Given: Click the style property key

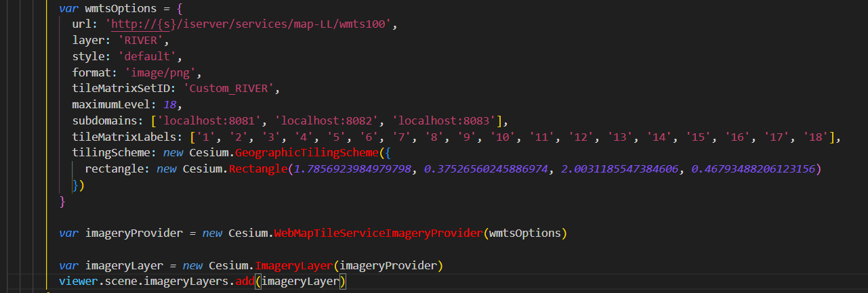Looking at the screenshot, I should click(89, 56).
